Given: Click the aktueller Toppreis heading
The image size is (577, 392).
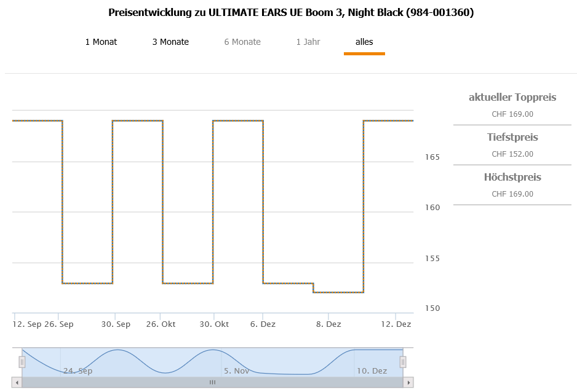Looking at the screenshot, I should 512,97.
